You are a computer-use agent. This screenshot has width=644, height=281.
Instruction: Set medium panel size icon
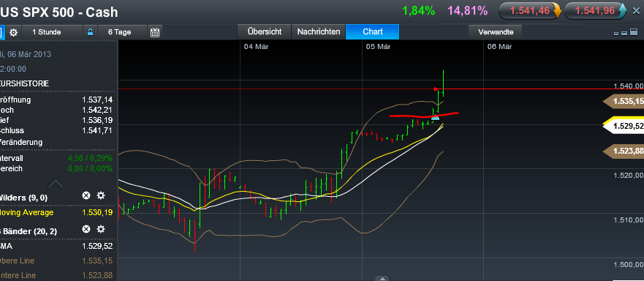click(624, 33)
